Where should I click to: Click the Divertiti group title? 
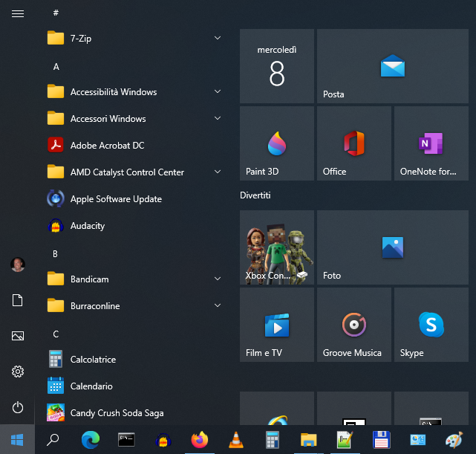click(x=255, y=195)
